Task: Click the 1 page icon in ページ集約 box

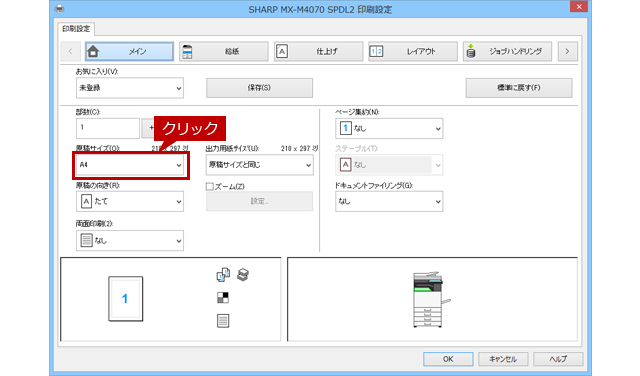Action: (x=345, y=129)
